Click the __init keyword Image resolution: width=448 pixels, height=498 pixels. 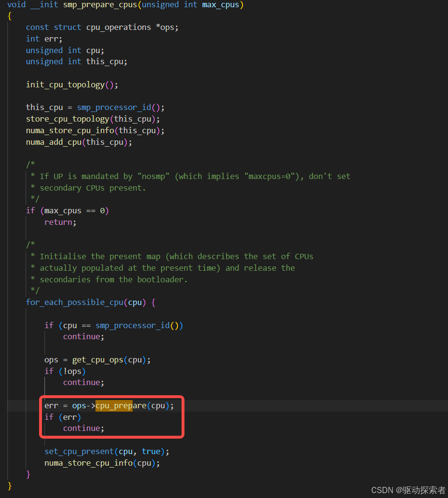click(44, 5)
